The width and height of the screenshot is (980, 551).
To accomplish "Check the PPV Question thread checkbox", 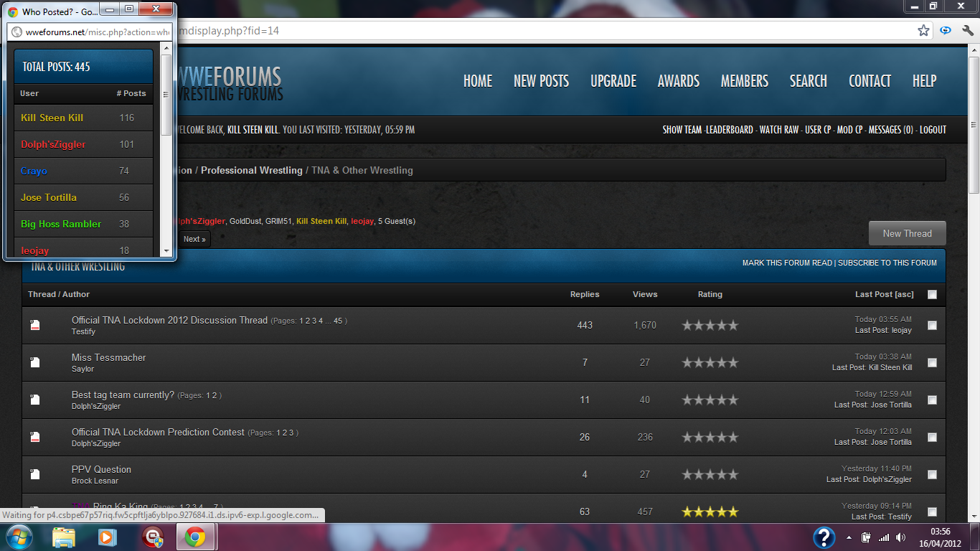I will tap(932, 474).
